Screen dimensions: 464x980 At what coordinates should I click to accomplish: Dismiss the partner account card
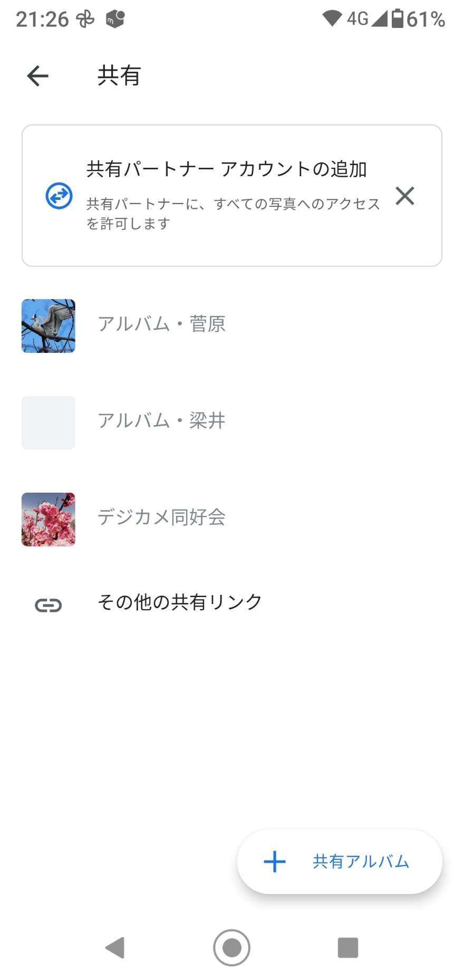[x=404, y=196]
